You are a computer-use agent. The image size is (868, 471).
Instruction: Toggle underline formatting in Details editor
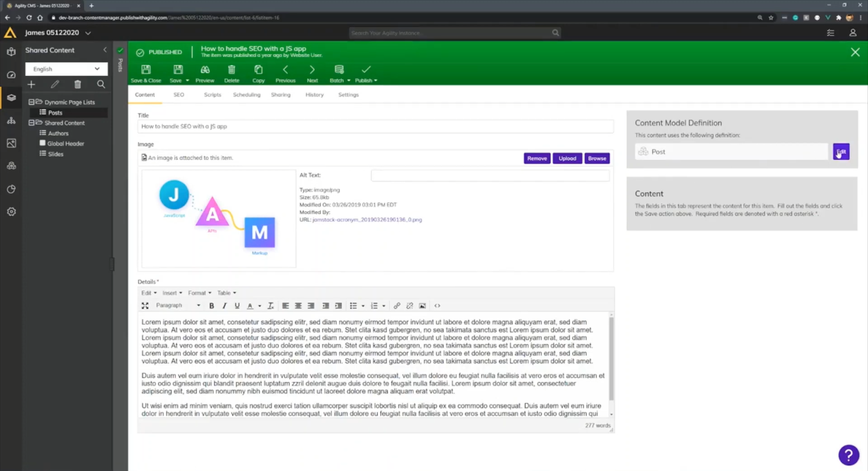coord(237,306)
